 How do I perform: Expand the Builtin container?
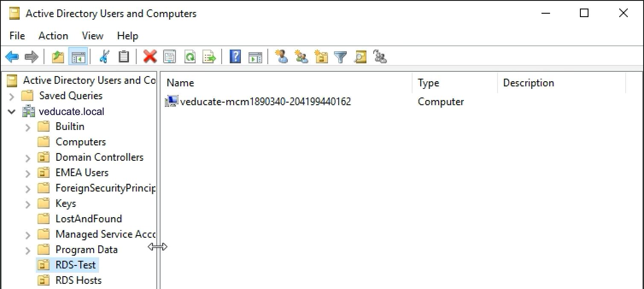point(28,127)
